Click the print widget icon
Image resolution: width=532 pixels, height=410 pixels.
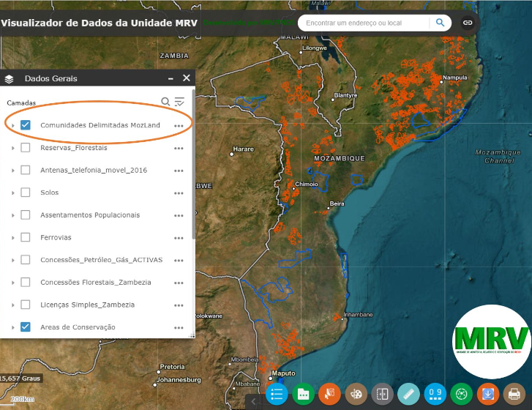(x=514, y=393)
